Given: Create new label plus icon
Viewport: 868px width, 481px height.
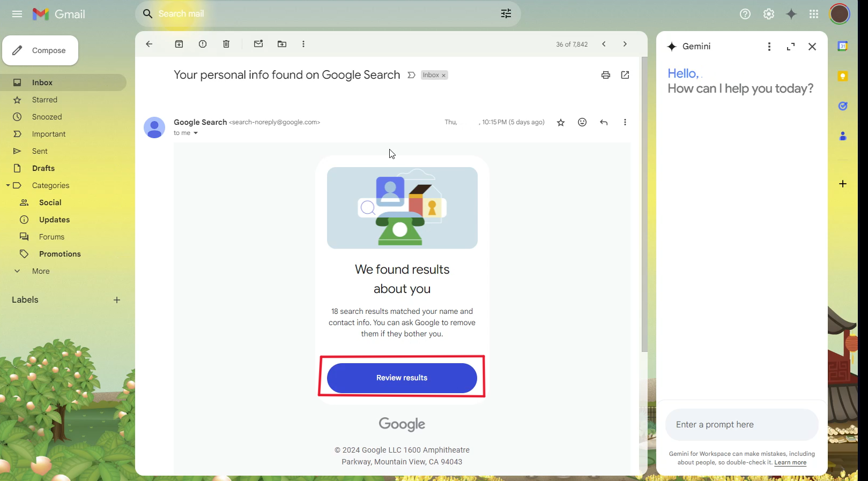Looking at the screenshot, I should pyautogui.click(x=117, y=300).
